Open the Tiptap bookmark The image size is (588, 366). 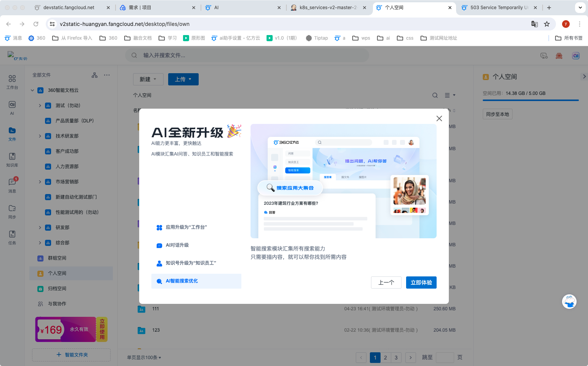coord(317,38)
